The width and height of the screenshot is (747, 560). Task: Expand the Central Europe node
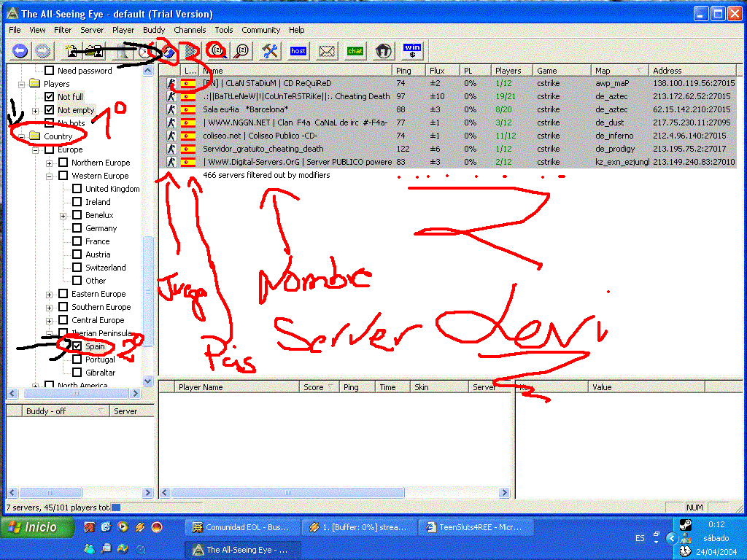tap(49, 321)
